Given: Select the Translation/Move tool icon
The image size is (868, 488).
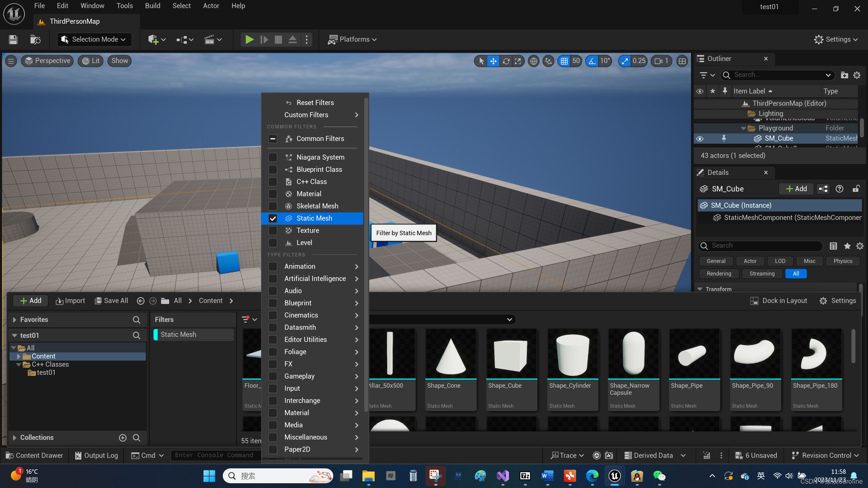Looking at the screenshot, I should 493,61.
